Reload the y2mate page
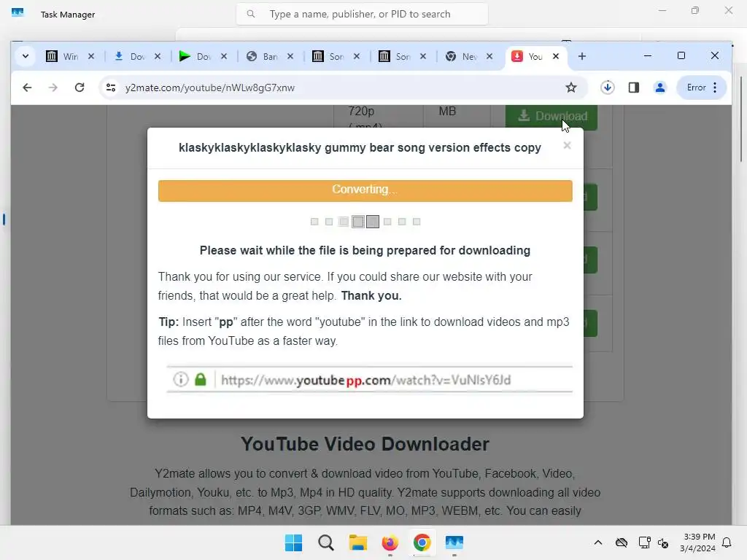The height and width of the screenshot is (560, 747). pyautogui.click(x=80, y=87)
